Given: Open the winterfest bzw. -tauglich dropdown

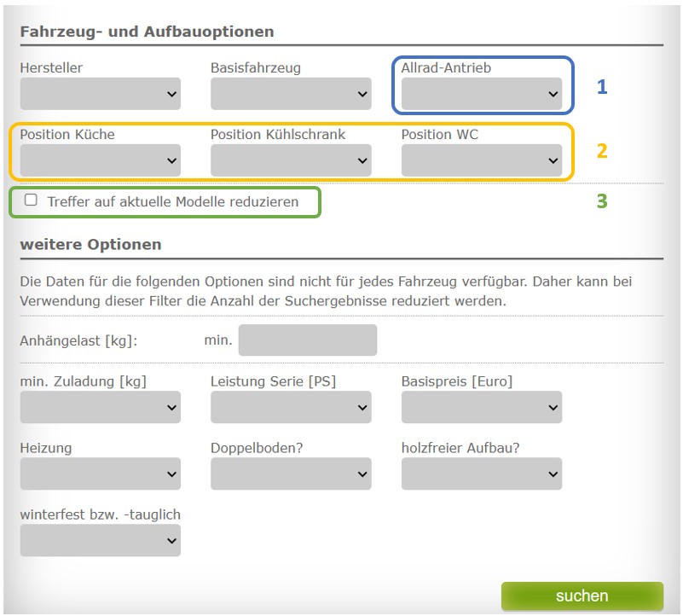Looking at the screenshot, I should pos(100,541).
